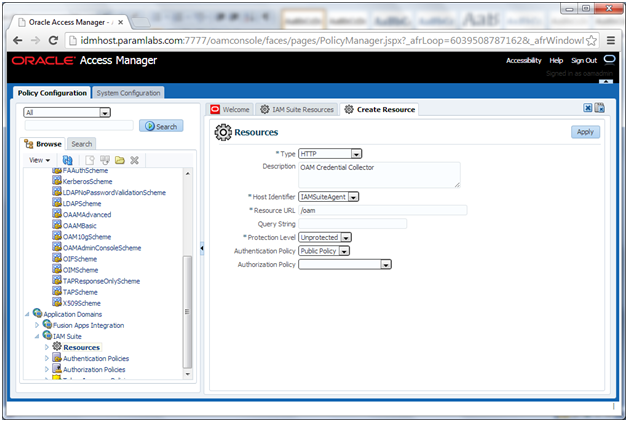Click the Accessibility link

click(523, 60)
